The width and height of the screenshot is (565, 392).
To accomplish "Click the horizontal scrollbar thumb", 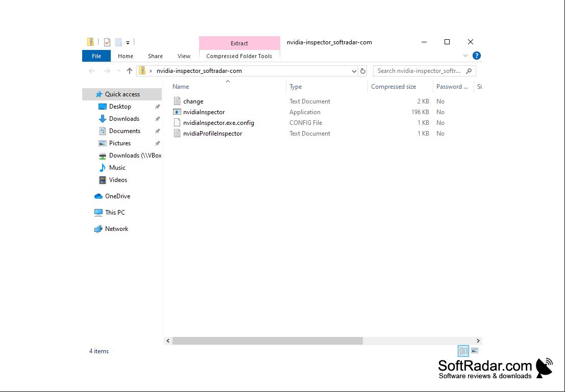I will tap(267, 341).
